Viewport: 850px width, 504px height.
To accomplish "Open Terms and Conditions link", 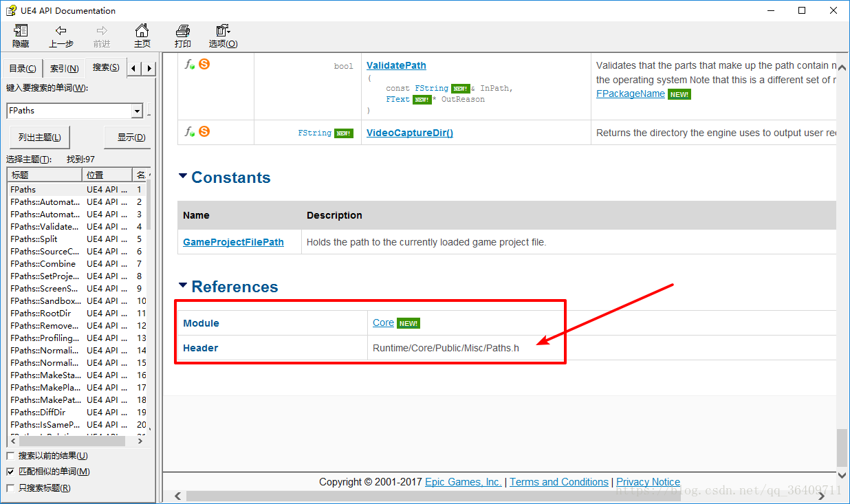I will tap(559, 482).
